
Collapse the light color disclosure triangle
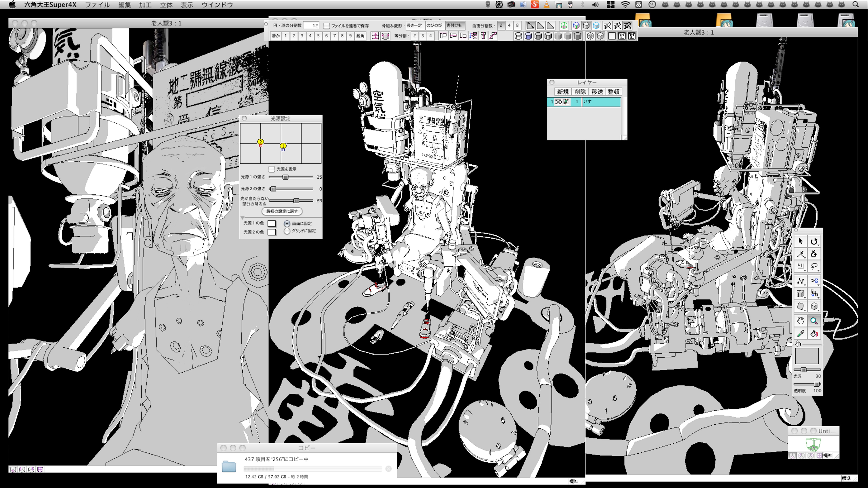click(x=242, y=218)
